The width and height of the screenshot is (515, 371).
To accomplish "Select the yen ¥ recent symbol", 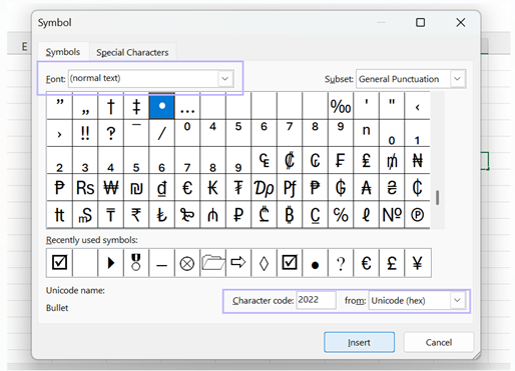I will [417, 263].
